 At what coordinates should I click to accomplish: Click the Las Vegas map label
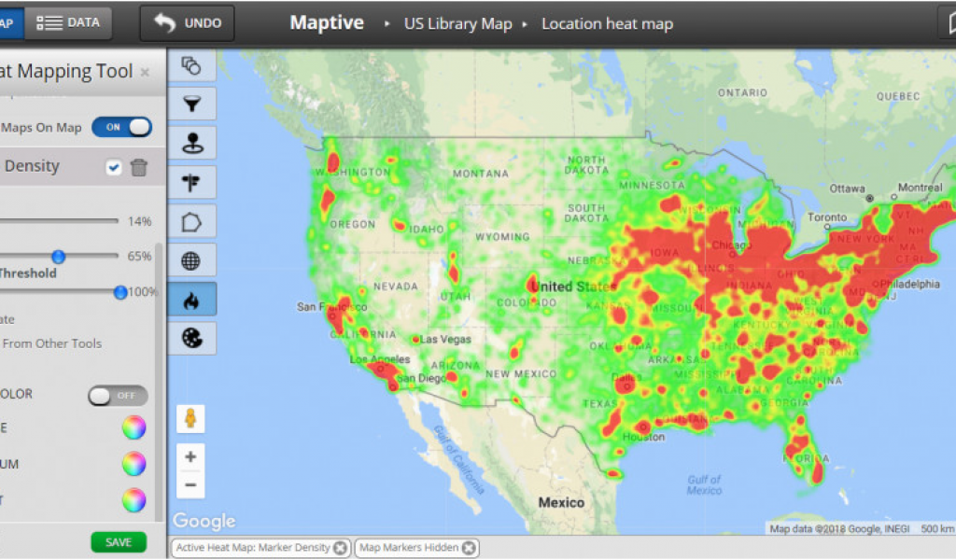[x=445, y=340]
